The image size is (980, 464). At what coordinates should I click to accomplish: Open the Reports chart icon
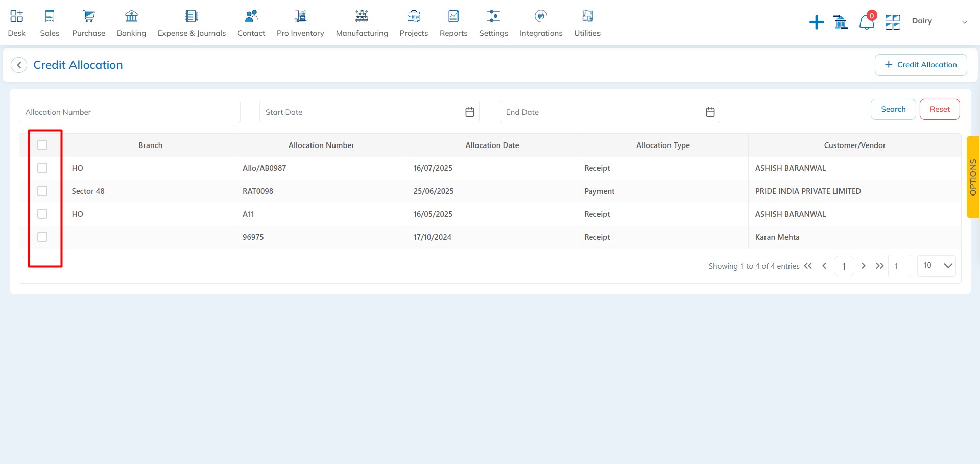[x=453, y=16]
